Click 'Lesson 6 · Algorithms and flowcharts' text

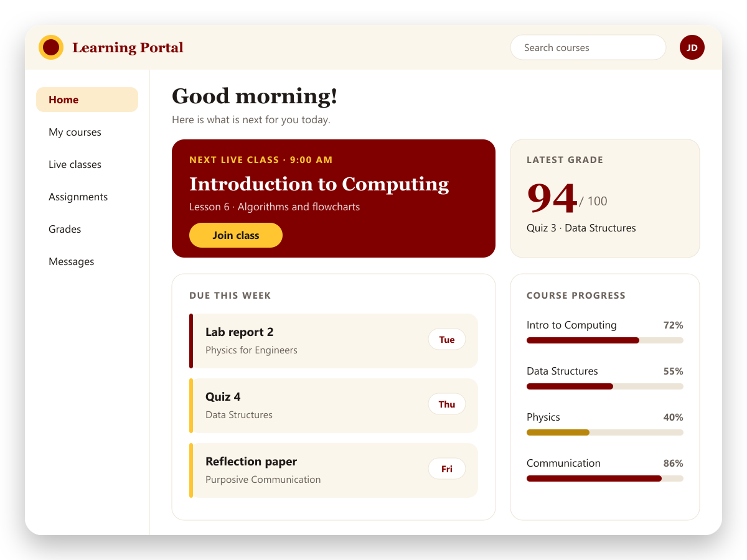275,207
